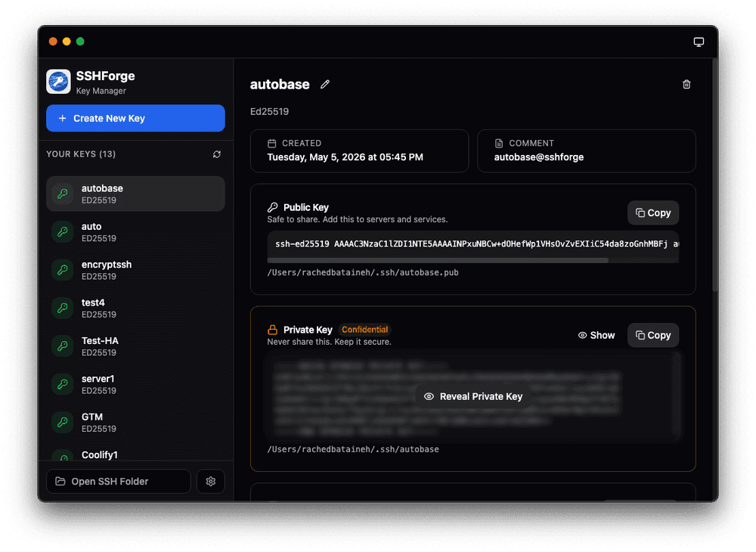Click the key icon beside autobase in the list

click(63, 194)
